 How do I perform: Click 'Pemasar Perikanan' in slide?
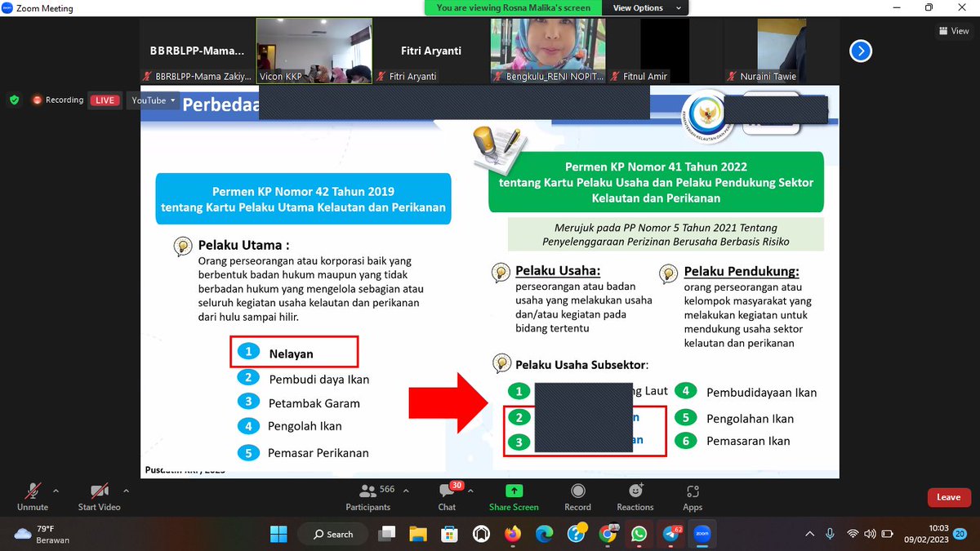tap(318, 453)
